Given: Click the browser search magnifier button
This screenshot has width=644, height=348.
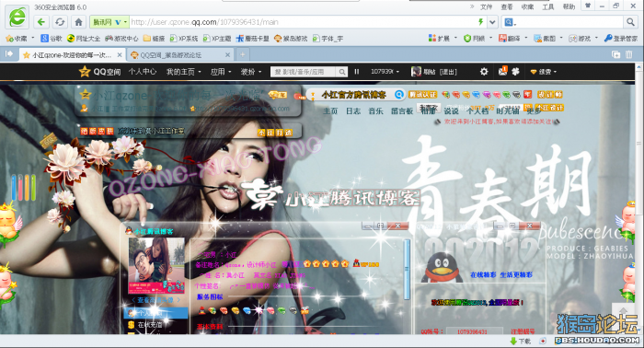Looking at the screenshot, I should pyautogui.click(x=630, y=22).
